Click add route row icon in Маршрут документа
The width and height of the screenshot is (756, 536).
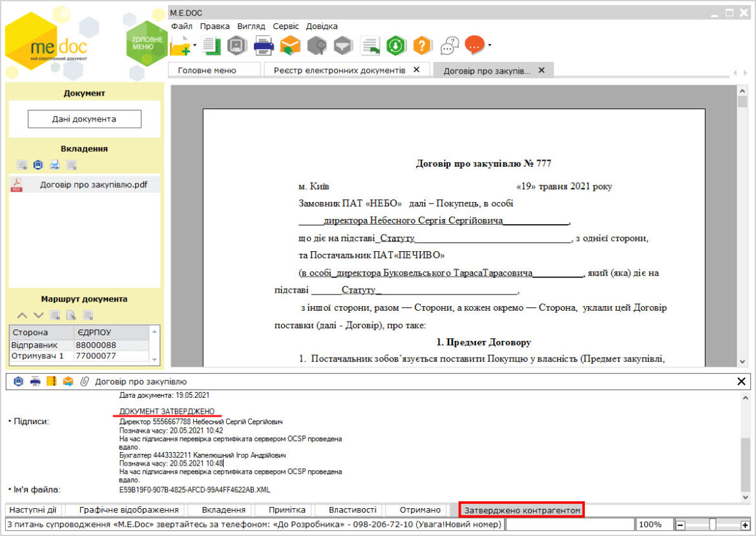55,316
